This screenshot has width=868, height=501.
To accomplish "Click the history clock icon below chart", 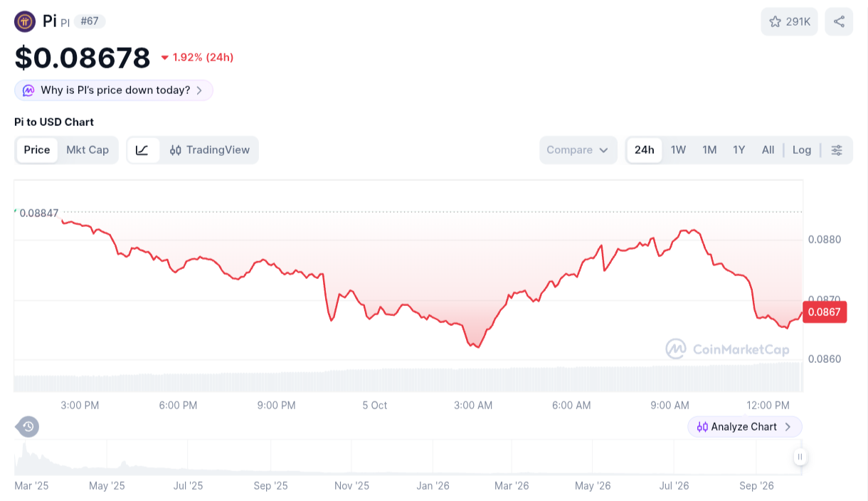I will pos(28,427).
